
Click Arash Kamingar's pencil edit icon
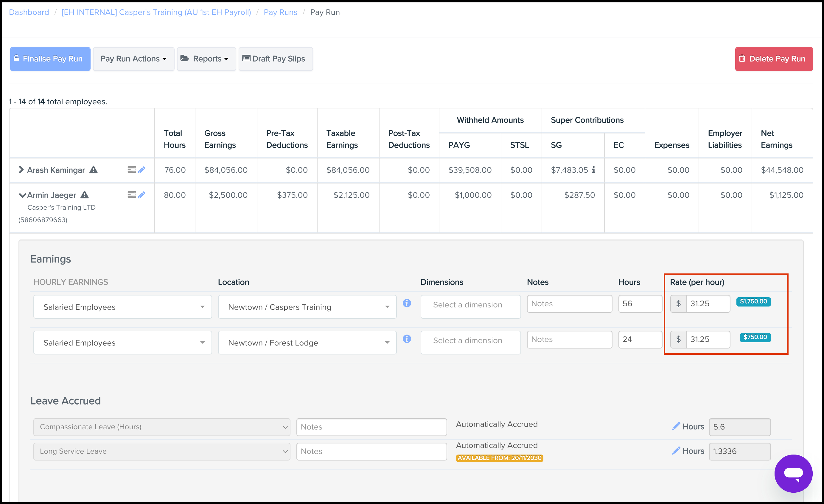pyautogui.click(x=142, y=170)
